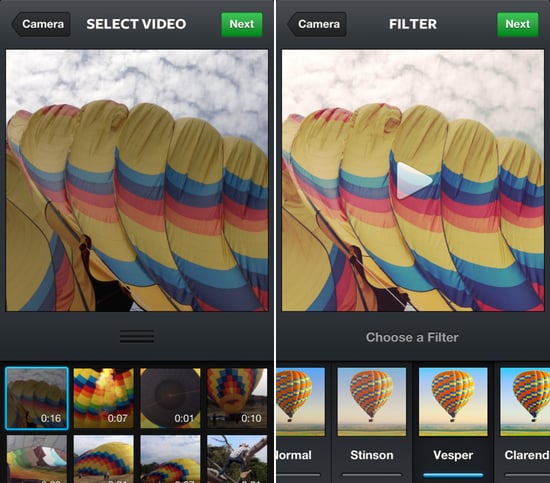550x483 pixels.
Task: Choose the 0:07 video thumbnail
Action: pyautogui.click(x=103, y=398)
